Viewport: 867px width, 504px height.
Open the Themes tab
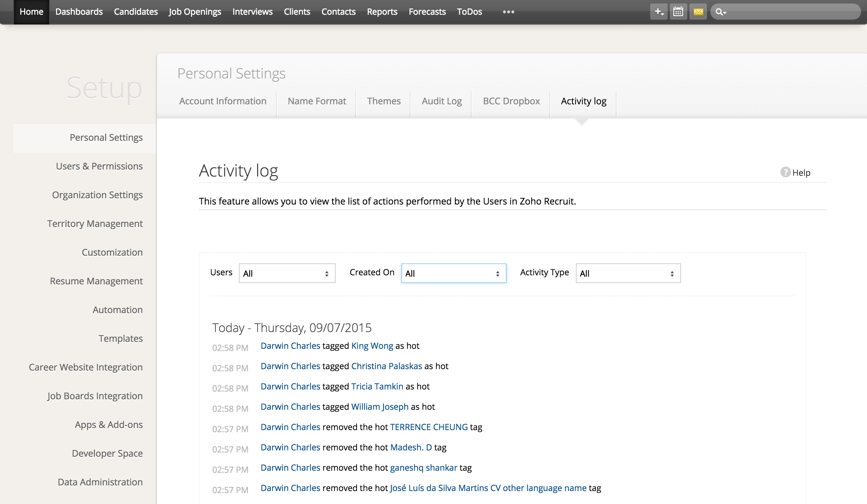tap(384, 101)
